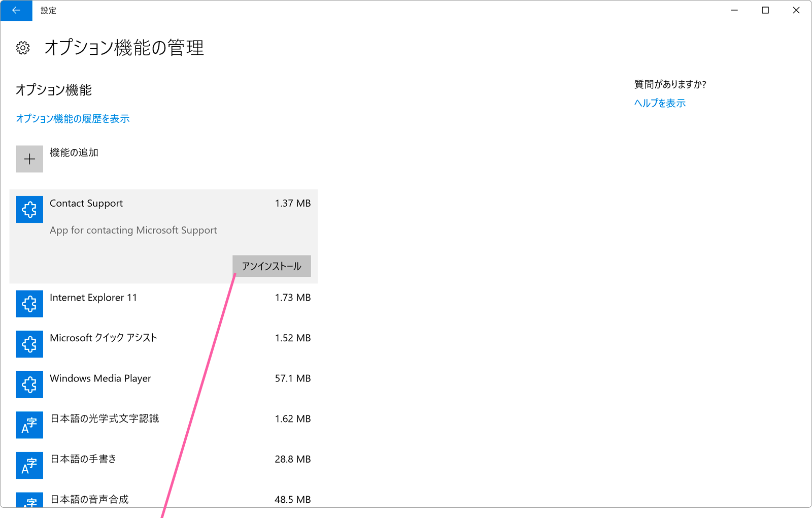Click the 日本語の光学式文字認識 language icon

point(29,425)
